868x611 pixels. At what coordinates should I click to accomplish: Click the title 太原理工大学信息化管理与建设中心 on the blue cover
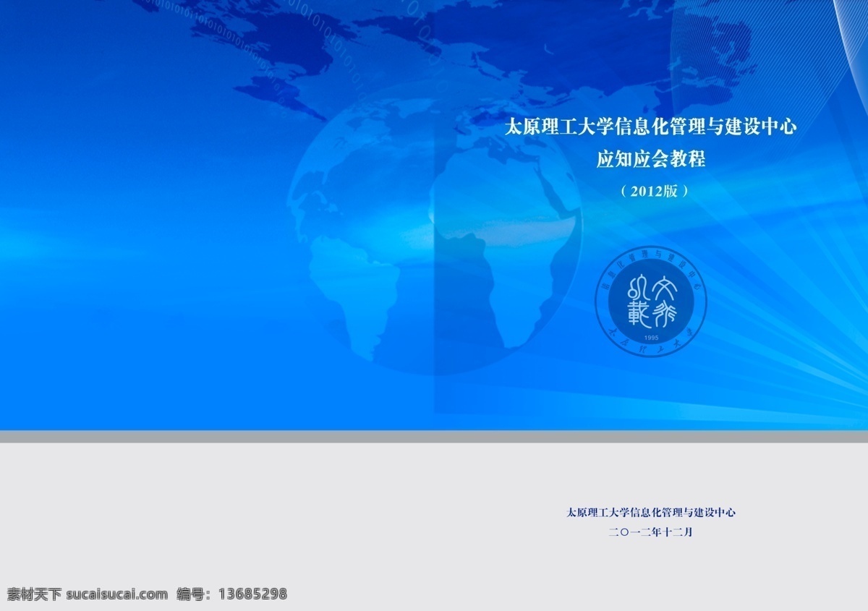coord(650,127)
